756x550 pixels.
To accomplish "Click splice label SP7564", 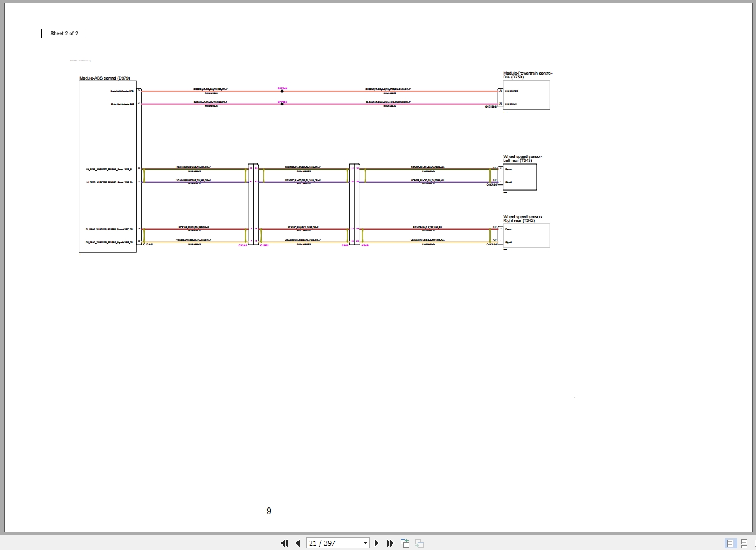I will click(282, 102).
